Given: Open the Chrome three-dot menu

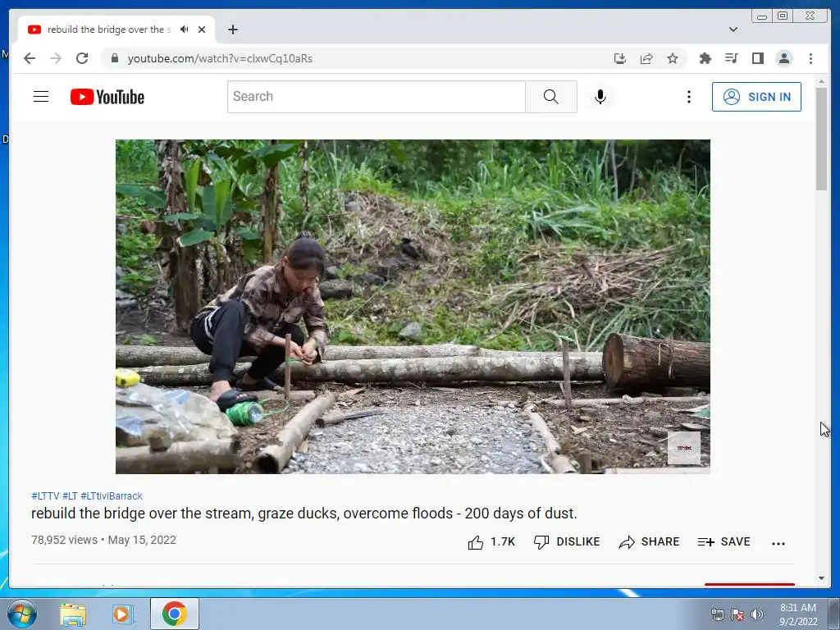Looking at the screenshot, I should pos(811,58).
